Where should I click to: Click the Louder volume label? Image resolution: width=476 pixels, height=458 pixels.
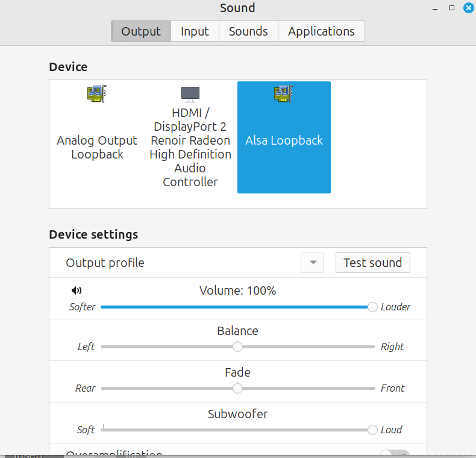coord(395,307)
